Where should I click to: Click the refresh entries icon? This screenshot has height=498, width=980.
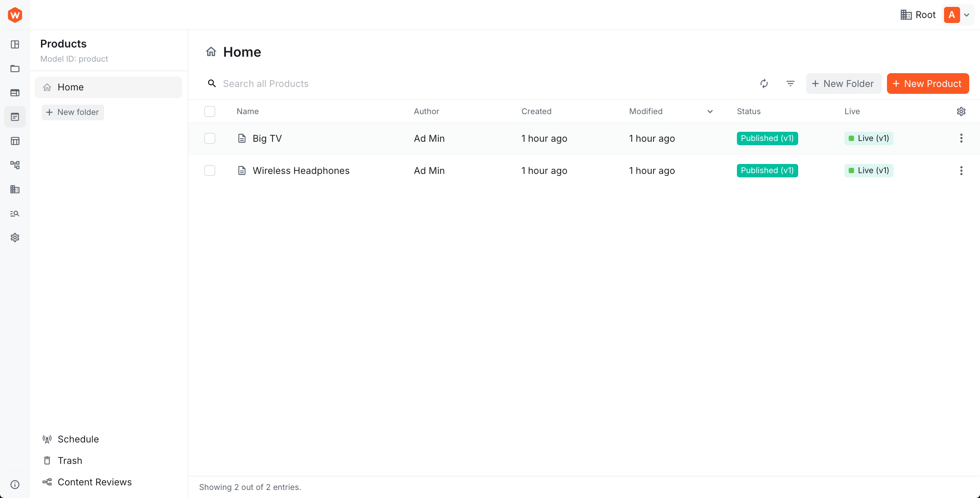click(764, 84)
